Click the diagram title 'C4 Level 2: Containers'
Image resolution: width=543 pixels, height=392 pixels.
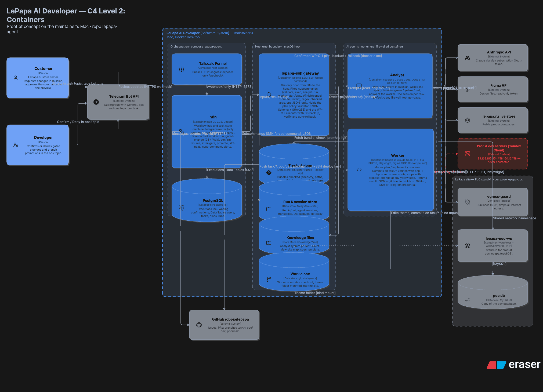(66, 15)
